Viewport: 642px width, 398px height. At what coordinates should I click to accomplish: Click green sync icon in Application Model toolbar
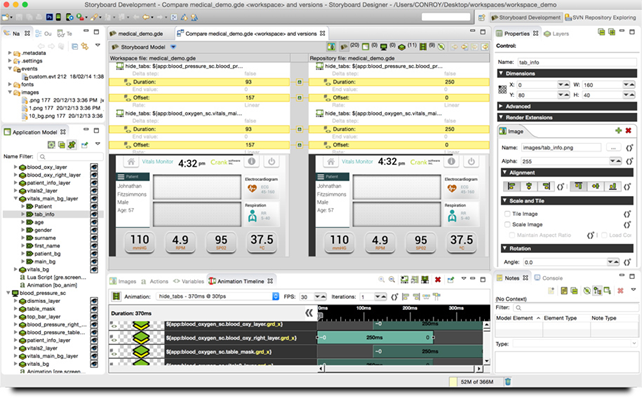pyautogui.click(x=72, y=145)
